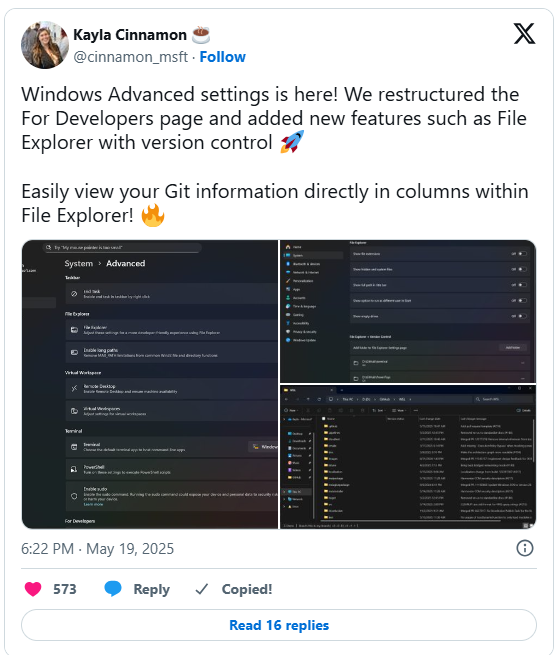Click Read 16 replies button
The image size is (555, 655).
pyautogui.click(x=279, y=625)
